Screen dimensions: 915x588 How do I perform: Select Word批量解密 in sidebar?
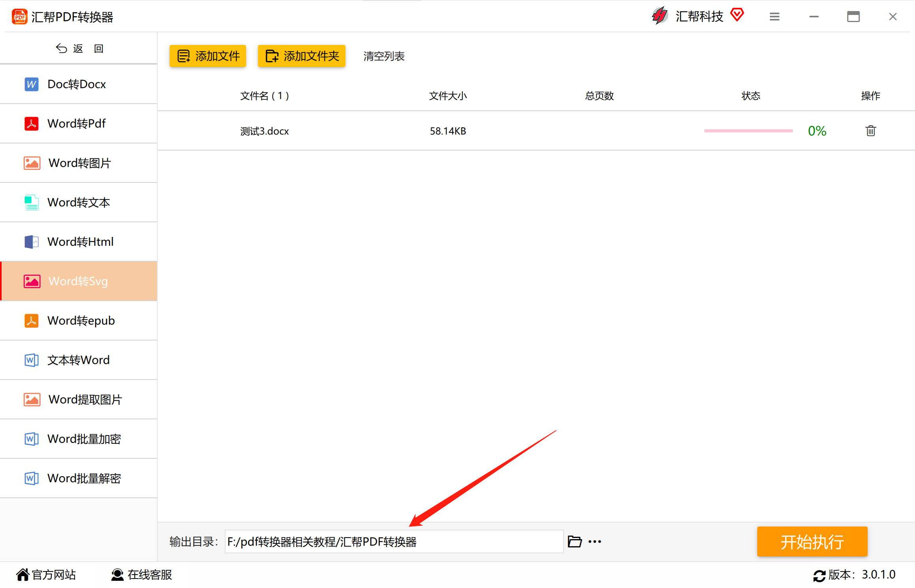pos(79,478)
